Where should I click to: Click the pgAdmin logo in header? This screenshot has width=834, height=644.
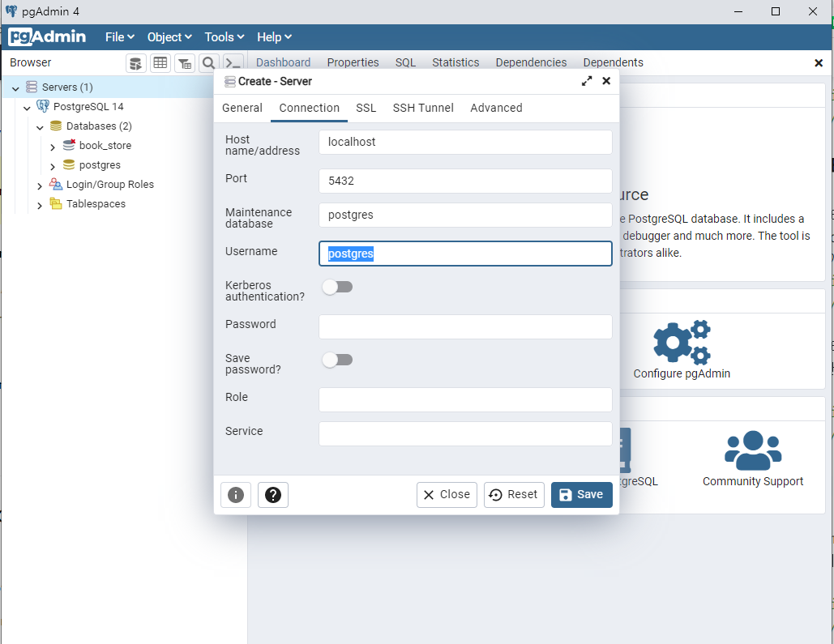(x=47, y=36)
